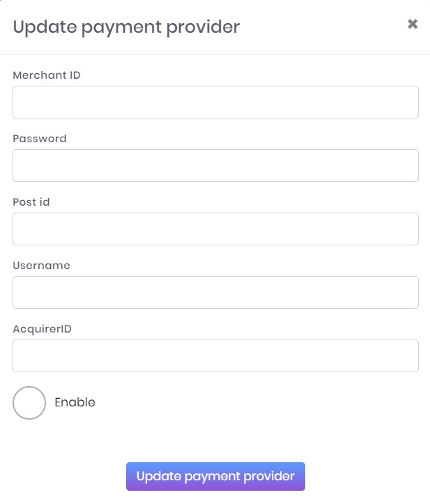Click the Password field label
The height and width of the screenshot is (504, 430).
[40, 138]
